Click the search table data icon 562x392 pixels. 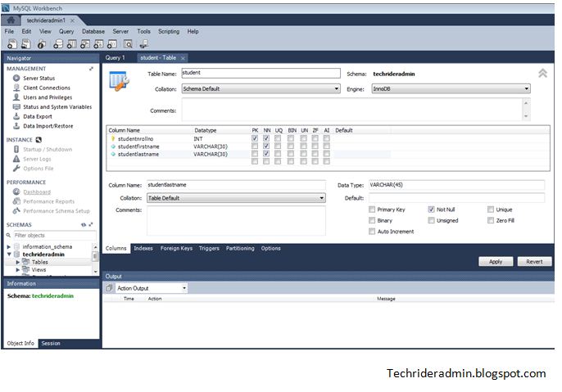tap(128, 44)
